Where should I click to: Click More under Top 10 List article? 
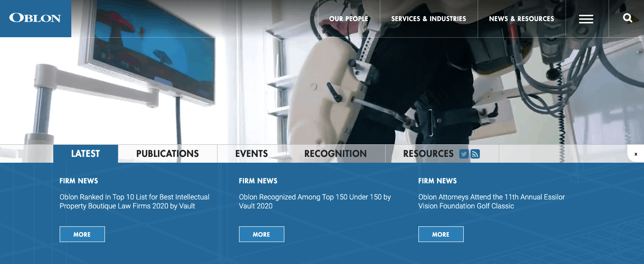coord(82,234)
